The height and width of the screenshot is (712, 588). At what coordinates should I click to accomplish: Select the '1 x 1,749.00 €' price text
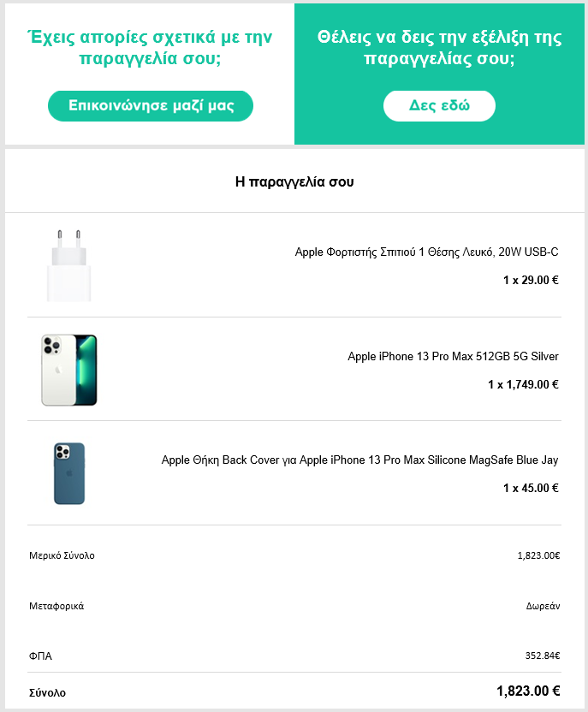click(523, 384)
